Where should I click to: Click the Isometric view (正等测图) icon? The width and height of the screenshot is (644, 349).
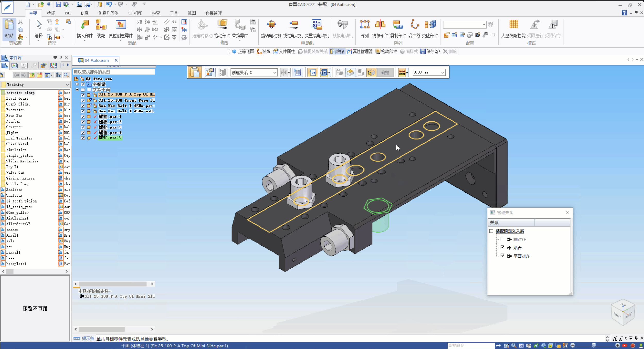click(234, 51)
